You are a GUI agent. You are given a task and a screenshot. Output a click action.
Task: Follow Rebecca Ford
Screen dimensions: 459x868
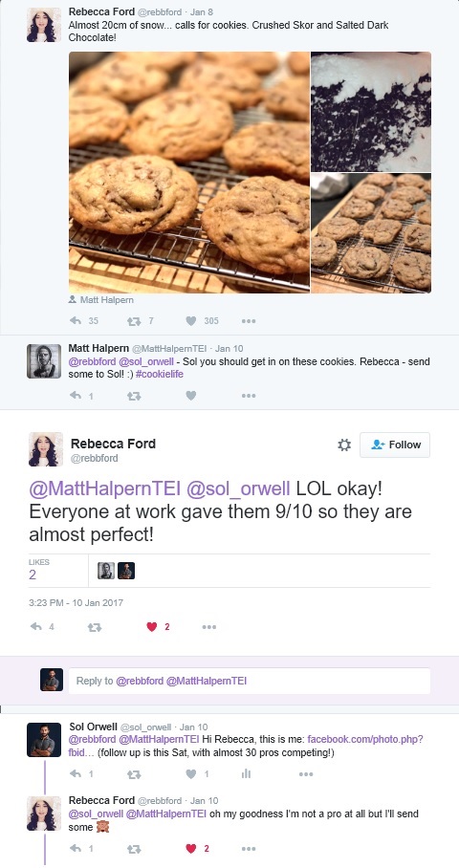395,445
